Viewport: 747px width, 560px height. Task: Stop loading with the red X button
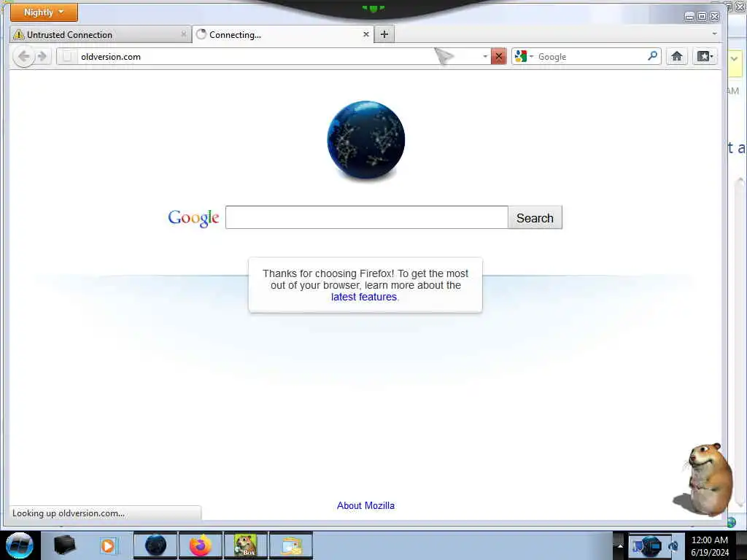click(x=499, y=57)
